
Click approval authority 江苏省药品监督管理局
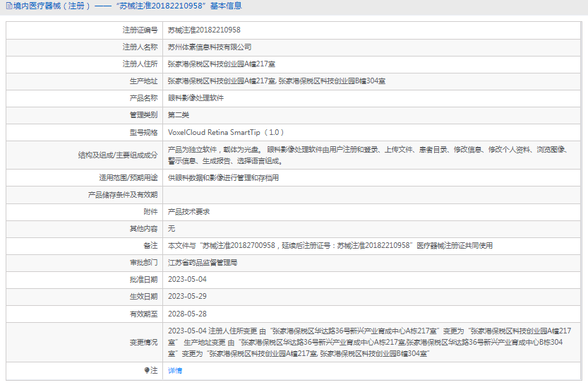(x=201, y=263)
